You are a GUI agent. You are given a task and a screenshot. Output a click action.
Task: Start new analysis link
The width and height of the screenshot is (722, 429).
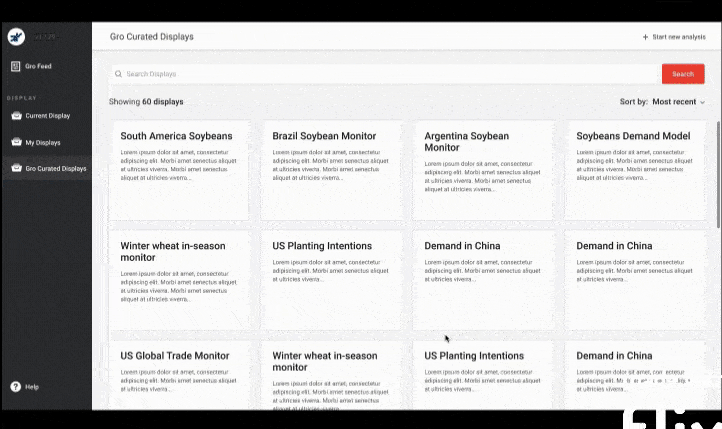click(x=674, y=37)
